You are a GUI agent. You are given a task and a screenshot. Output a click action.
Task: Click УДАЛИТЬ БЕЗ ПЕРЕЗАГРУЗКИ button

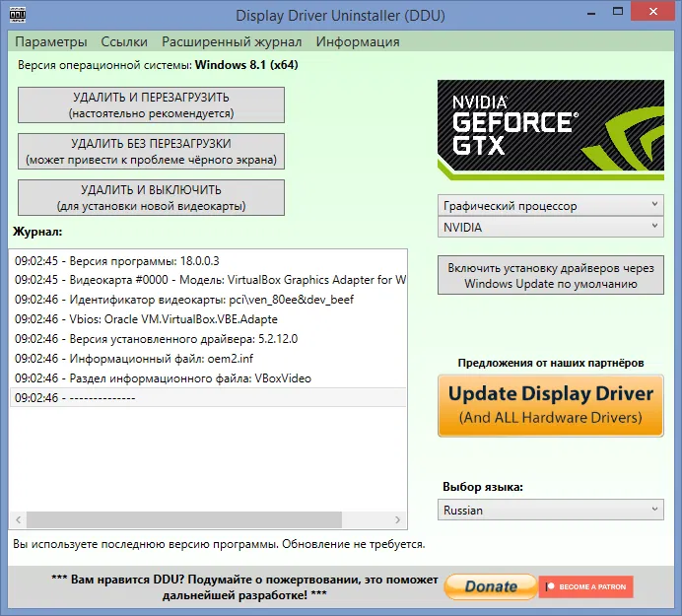(151, 152)
